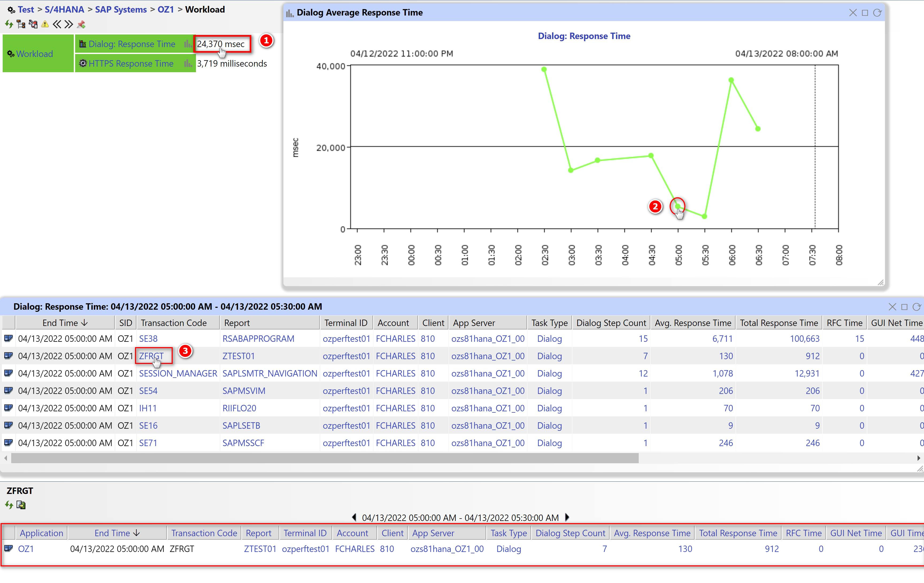Open the S/4HANA breadcrumb link
Viewport: 924px width, 583px height.
coord(64,10)
